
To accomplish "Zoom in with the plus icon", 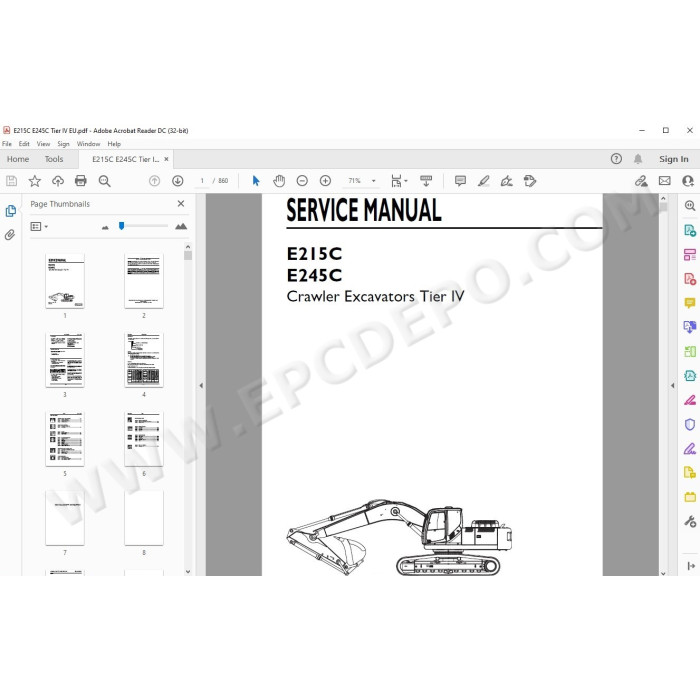I will 325,181.
